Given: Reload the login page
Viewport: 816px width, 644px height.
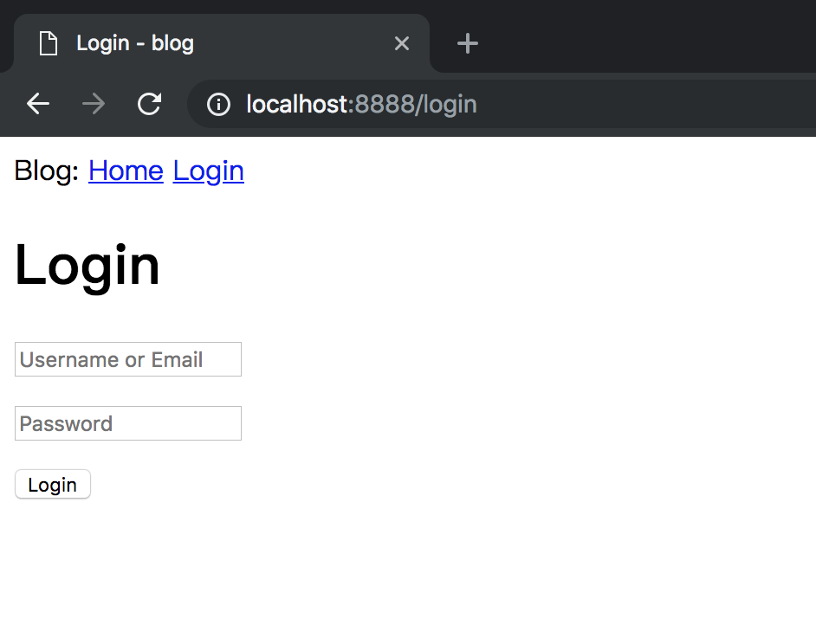Looking at the screenshot, I should (149, 105).
